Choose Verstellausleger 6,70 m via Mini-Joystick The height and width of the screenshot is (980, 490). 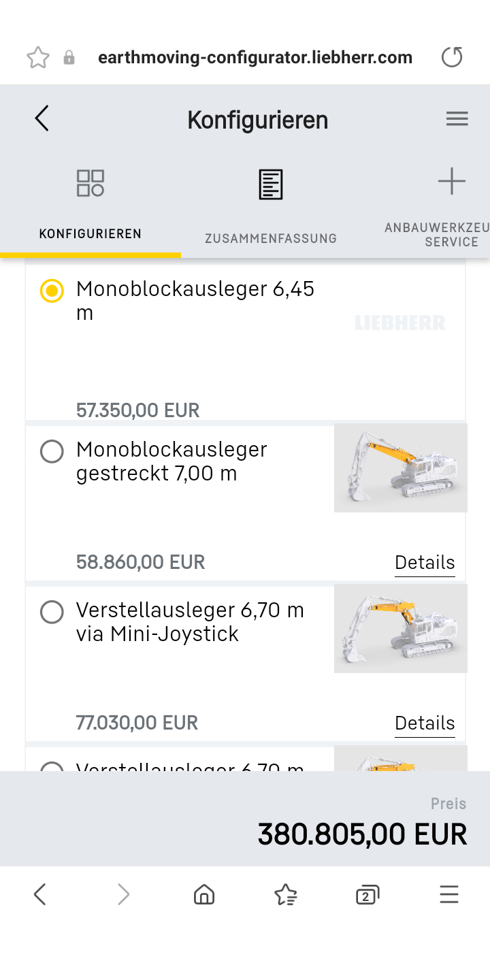pyautogui.click(x=52, y=612)
